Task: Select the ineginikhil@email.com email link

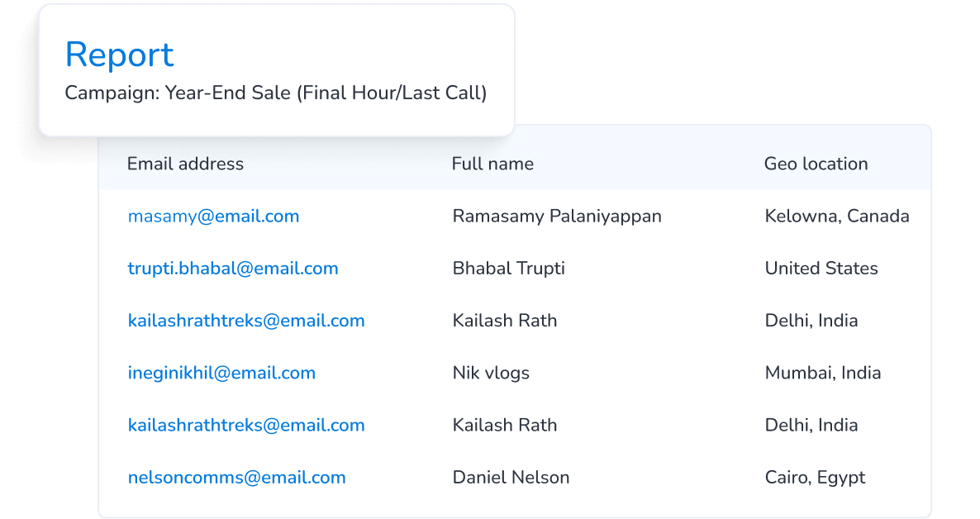Action: [221, 374]
